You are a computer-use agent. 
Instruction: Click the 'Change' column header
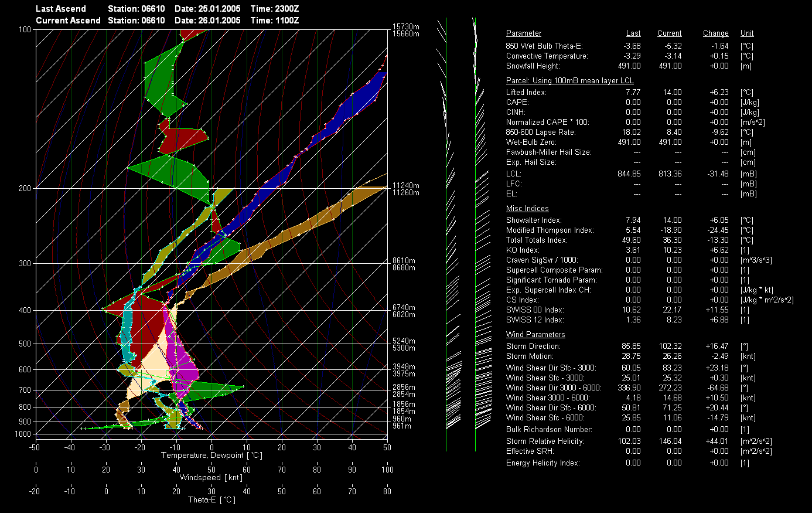pyautogui.click(x=716, y=33)
